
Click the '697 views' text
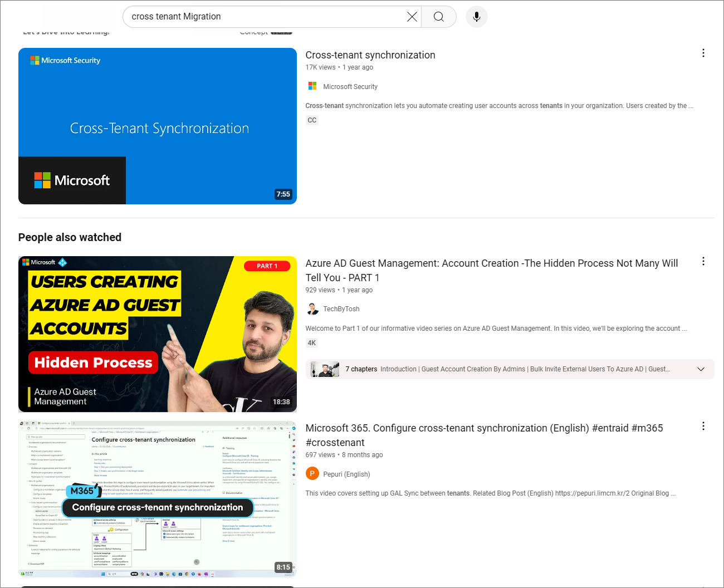[320, 455]
